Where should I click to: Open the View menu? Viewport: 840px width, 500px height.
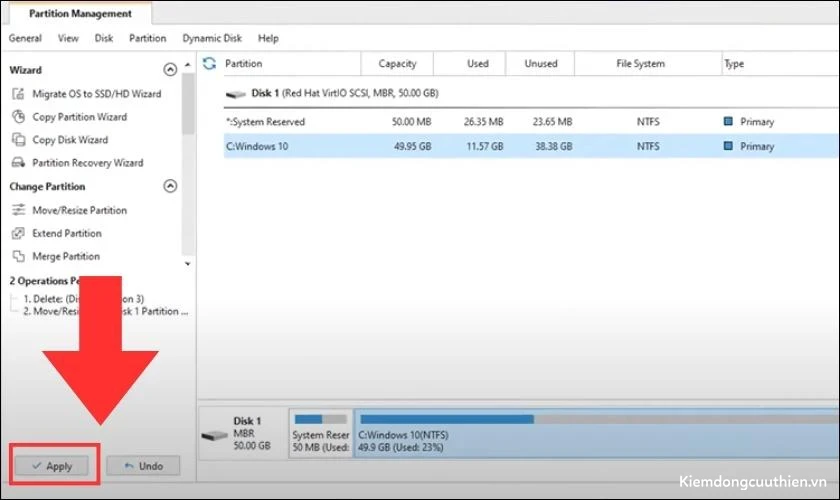coord(68,38)
